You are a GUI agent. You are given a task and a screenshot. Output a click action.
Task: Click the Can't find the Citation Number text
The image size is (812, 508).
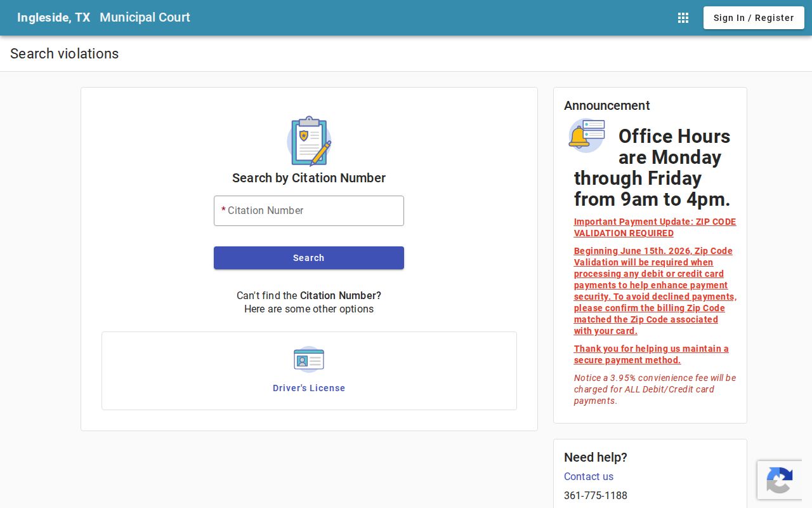coord(309,295)
